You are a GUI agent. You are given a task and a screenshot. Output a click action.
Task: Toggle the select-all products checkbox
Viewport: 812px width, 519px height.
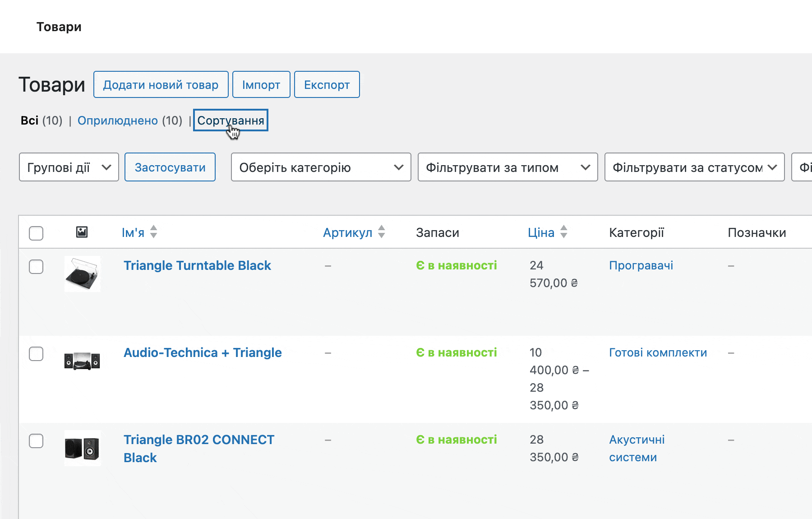(x=36, y=233)
